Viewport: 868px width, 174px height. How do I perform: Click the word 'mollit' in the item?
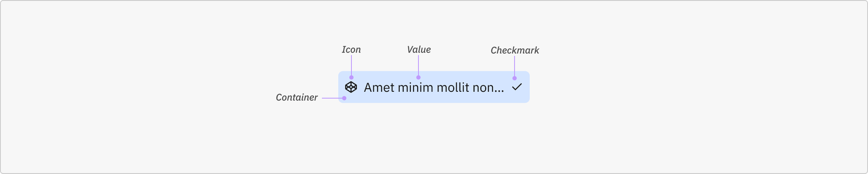tap(453, 87)
